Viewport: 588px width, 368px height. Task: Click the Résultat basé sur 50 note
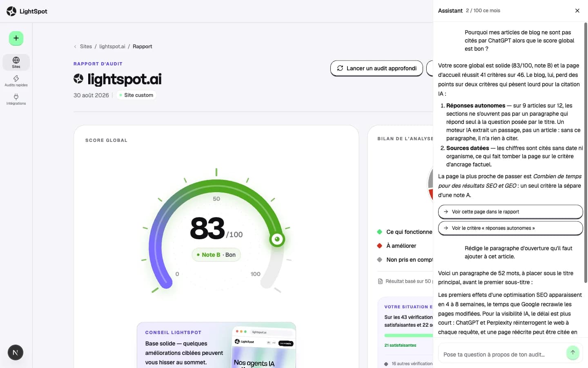pyautogui.click(x=405, y=281)
